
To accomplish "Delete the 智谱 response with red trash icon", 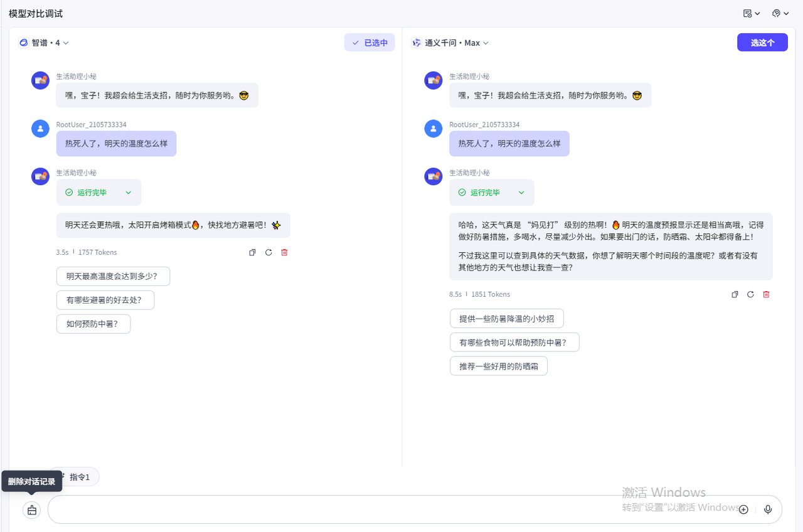I will [284, 252].
